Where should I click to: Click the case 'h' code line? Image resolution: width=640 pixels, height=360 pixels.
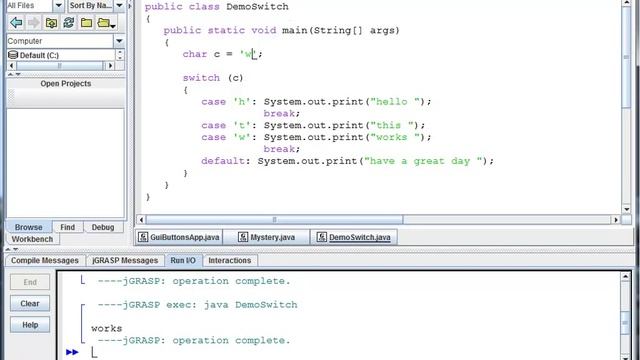(316, 102)
